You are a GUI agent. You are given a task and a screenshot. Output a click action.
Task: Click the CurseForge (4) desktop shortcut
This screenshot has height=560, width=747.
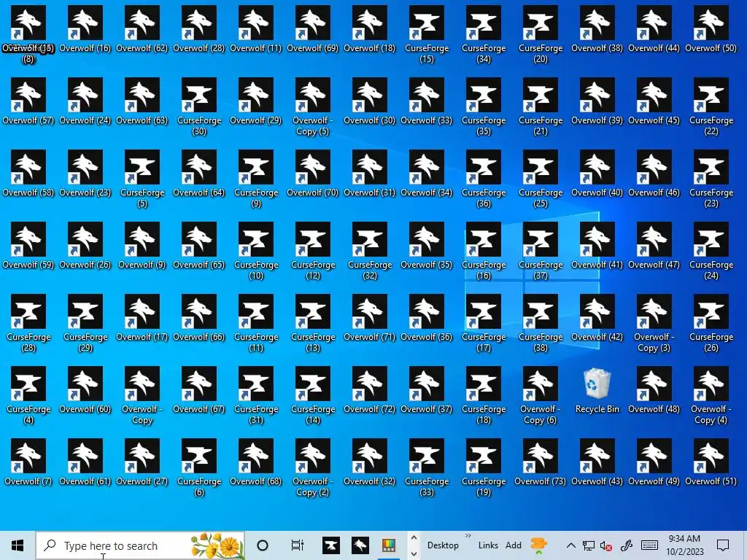pyautogui.click(x=28, y=395)
